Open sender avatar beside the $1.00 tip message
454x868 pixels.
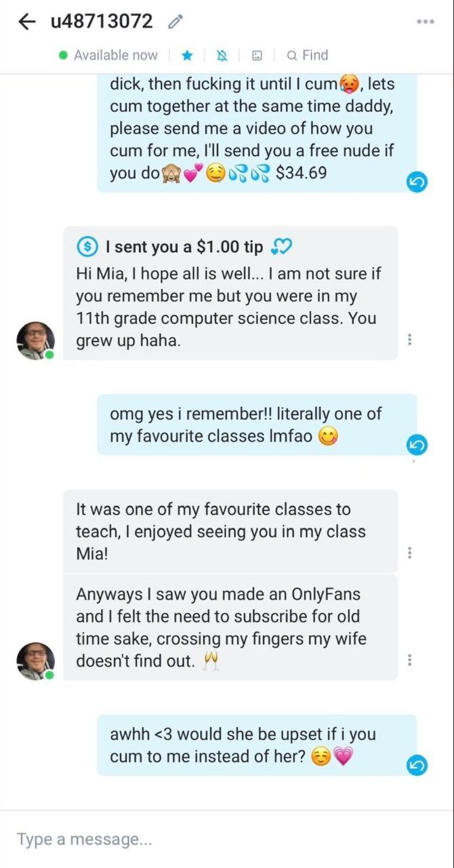(x=35, y=340)
